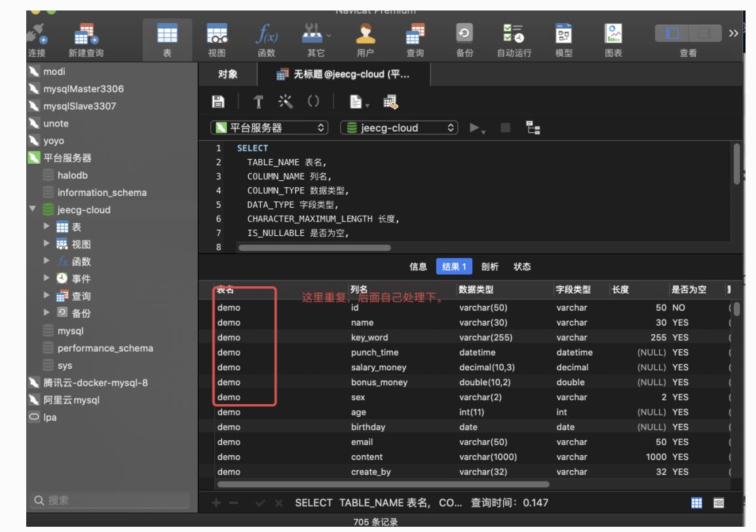Open the 剖析 result tab

coord(489,267)
